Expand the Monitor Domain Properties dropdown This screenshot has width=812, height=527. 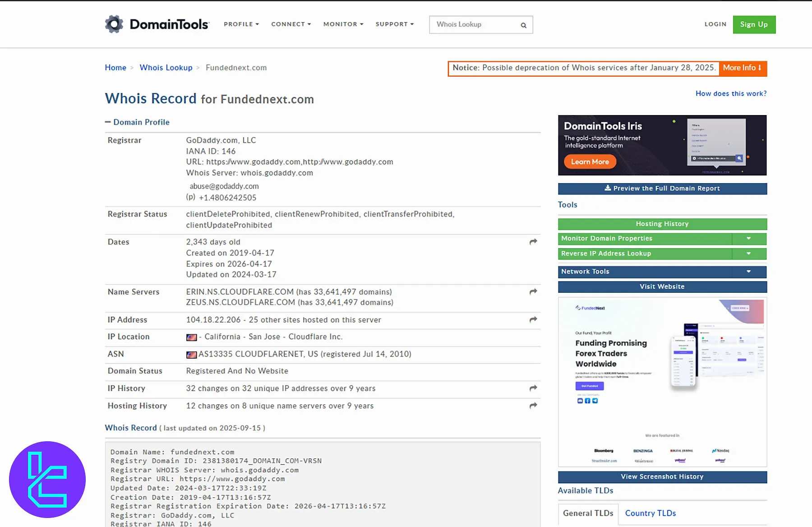(749, 239)
